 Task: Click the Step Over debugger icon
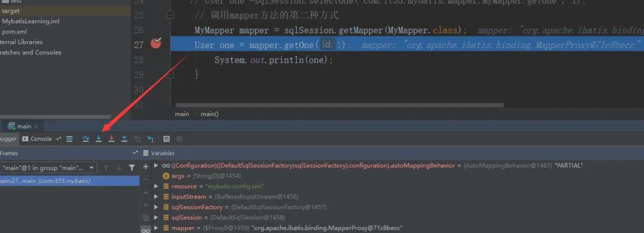click(85, 139)
